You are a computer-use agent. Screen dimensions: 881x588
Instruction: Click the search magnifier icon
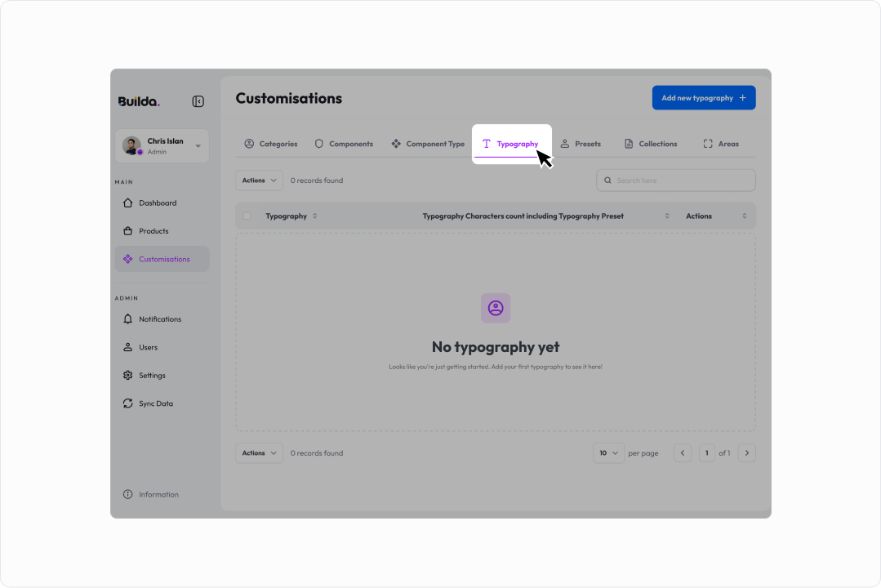point(607,180)
